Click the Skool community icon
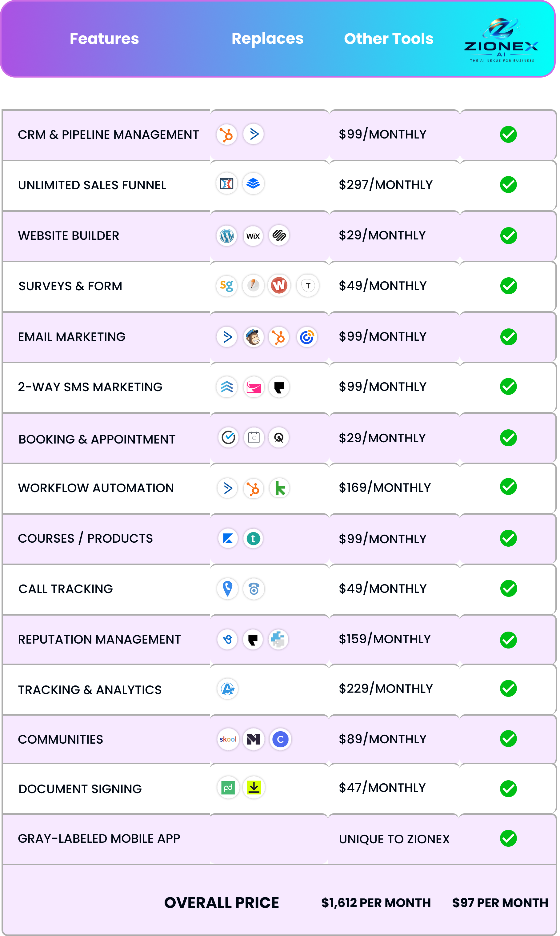Image resolution: width=560 pixels, height=936 pixels. pos(228,739)
